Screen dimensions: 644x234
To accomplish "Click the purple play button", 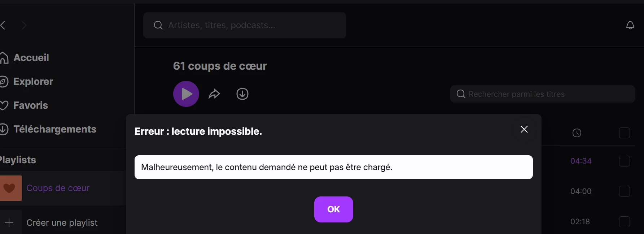I will coord(186,94).
